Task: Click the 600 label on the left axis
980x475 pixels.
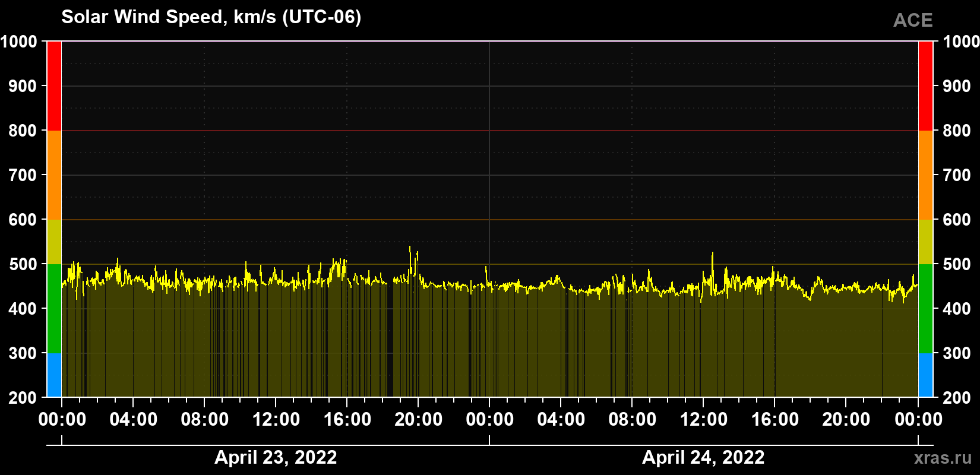Action: (23, 220)
